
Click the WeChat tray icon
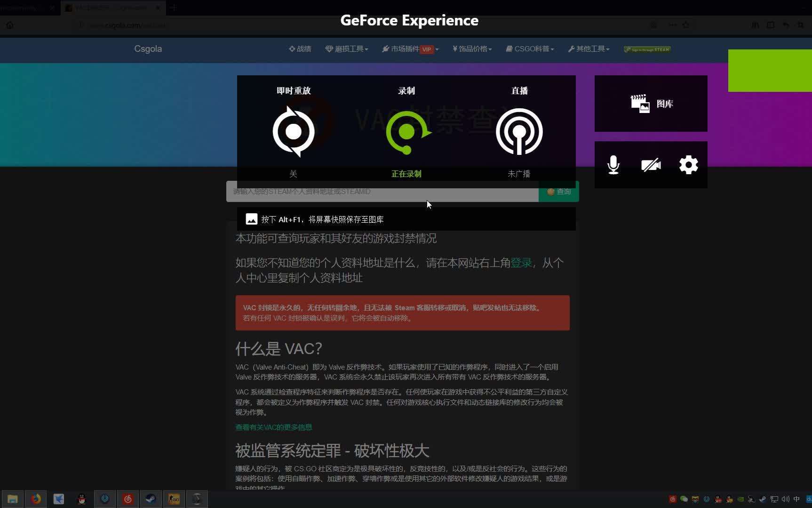click(684, 499)
